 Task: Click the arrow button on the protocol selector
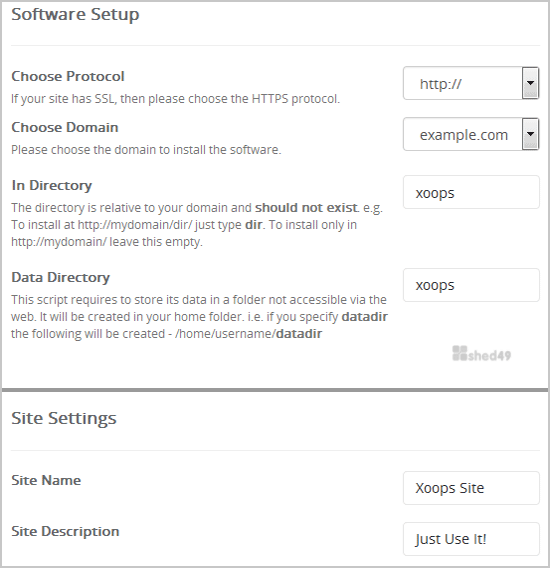pos(530,83)
